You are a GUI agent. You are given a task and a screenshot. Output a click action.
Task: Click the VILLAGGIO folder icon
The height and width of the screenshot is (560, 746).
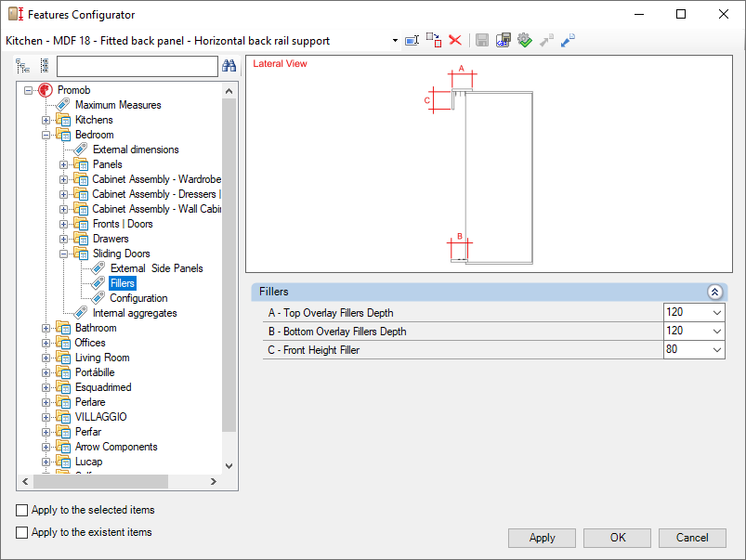click(x=63, y=417)
